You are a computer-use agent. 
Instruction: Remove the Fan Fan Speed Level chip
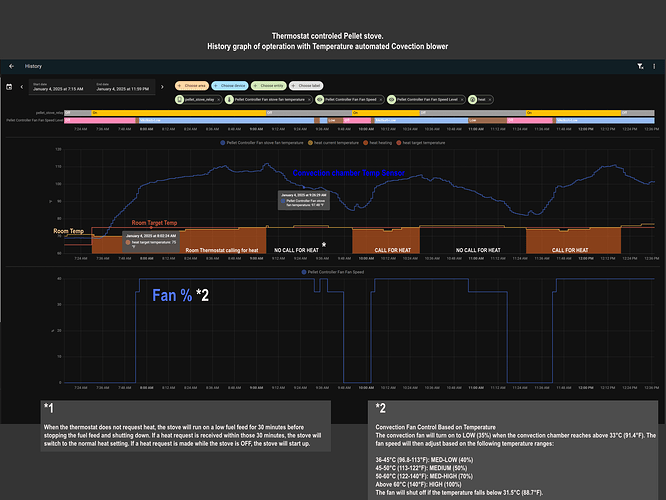tap(462, 99)
